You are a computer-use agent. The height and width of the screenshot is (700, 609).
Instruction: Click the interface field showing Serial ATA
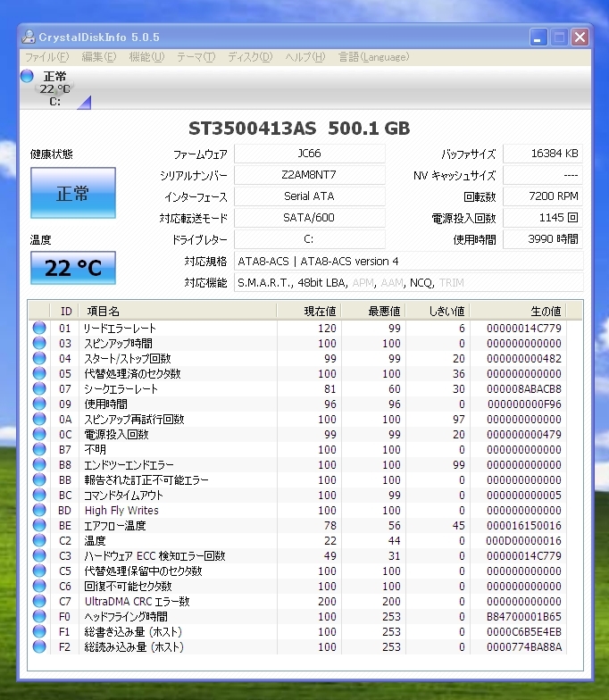(309, 196)
